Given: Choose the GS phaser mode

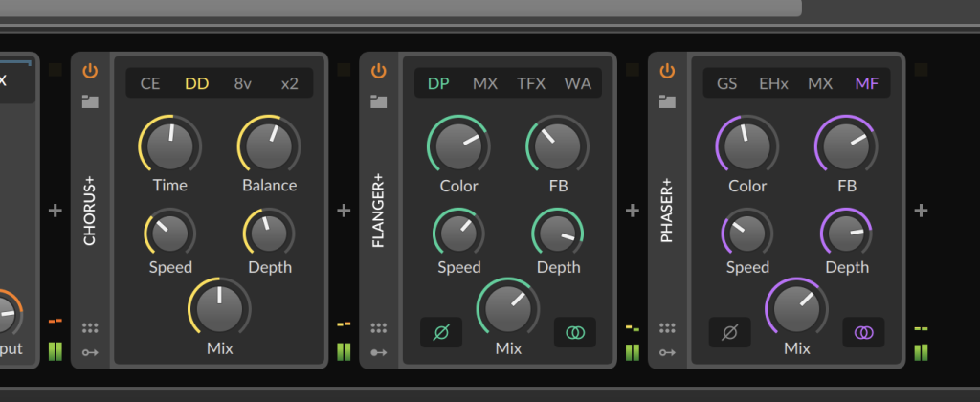Looking at the screenshot, I should point(727,83).
